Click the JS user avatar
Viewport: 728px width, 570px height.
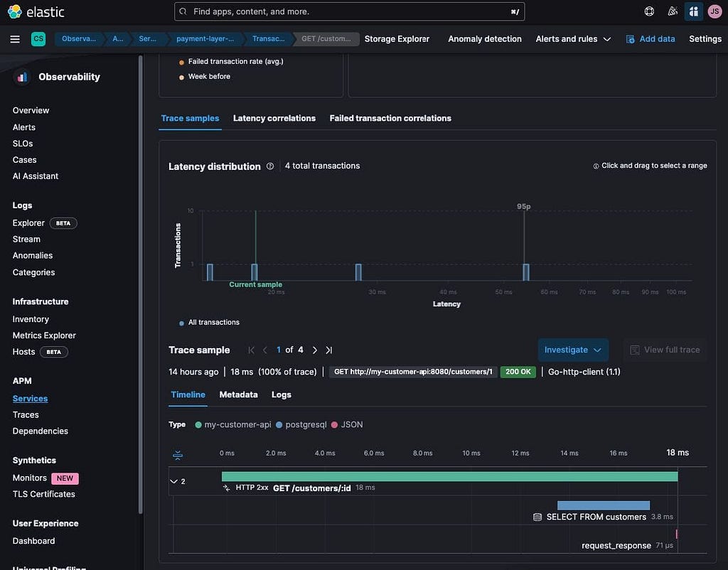pyautogui.click(x=714, y=11)
